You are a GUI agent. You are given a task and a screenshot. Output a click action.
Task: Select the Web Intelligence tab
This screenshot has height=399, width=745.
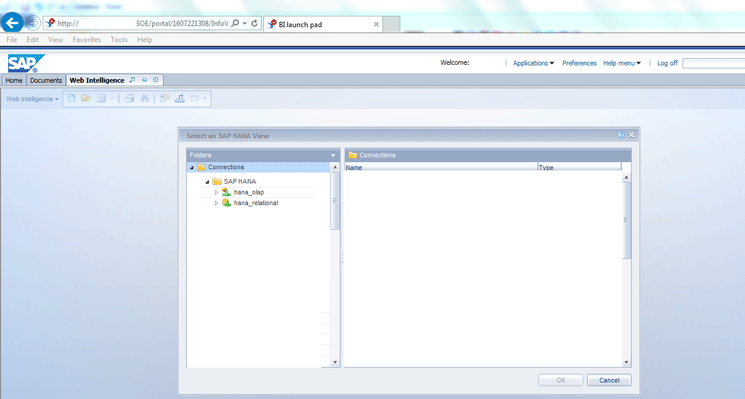tap(97, 80)
